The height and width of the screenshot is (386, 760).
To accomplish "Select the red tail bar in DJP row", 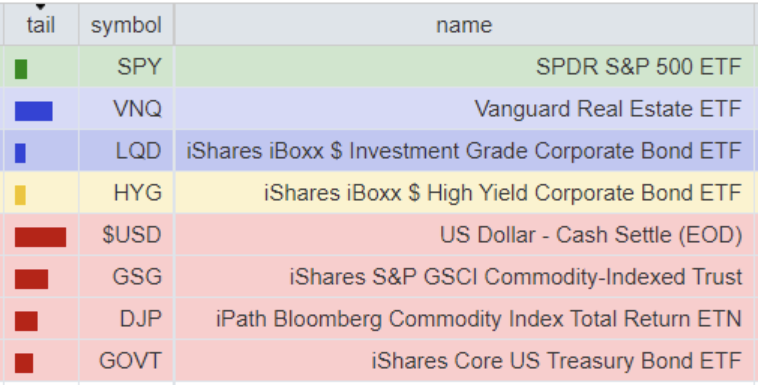I will pyautogui.click(x=26, y=321).
